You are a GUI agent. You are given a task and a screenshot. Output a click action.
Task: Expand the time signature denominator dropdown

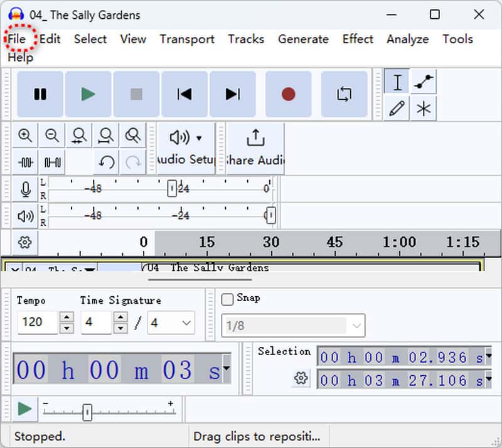171,323
